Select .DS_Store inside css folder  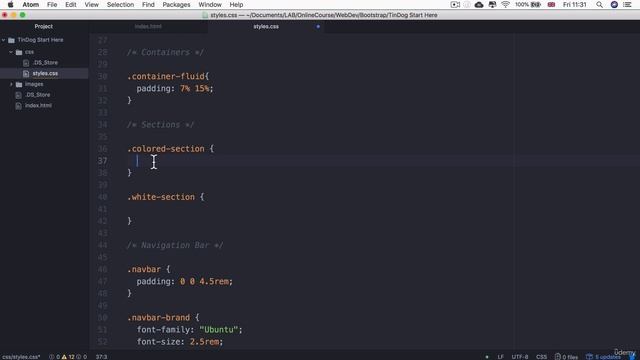(45, 62)
